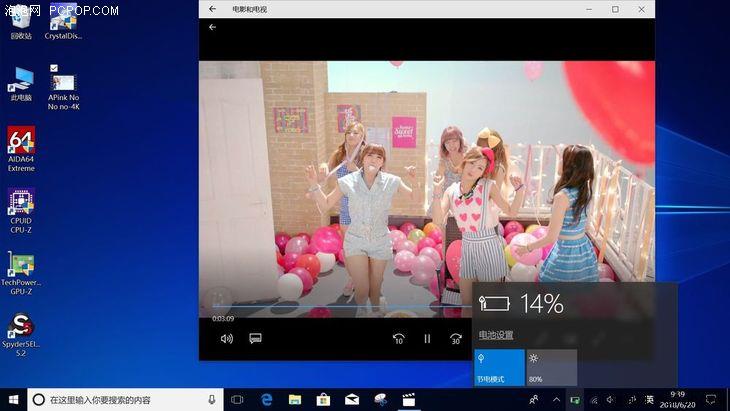Toggle the battery saver mode tile
730x411 pixels.
pos(499,367)
